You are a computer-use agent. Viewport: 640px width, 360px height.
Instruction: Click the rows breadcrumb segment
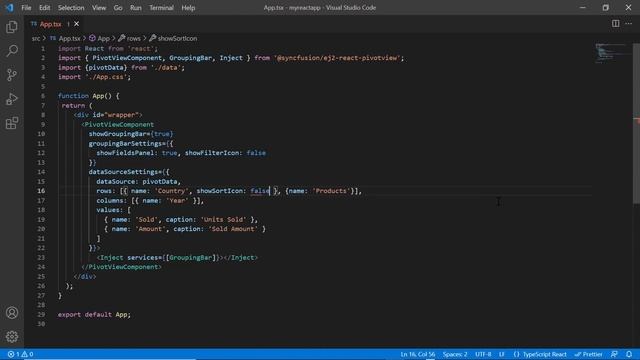click(x=129, y=38)
